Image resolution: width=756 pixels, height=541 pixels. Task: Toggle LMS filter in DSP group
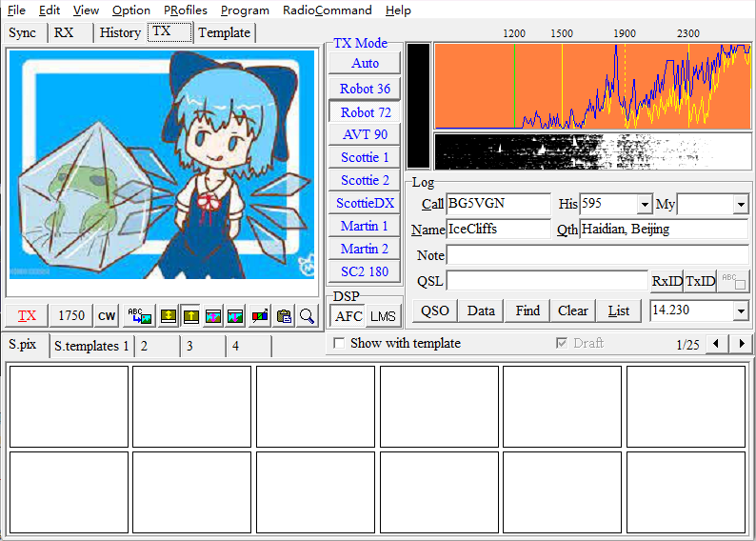(383, 316)
